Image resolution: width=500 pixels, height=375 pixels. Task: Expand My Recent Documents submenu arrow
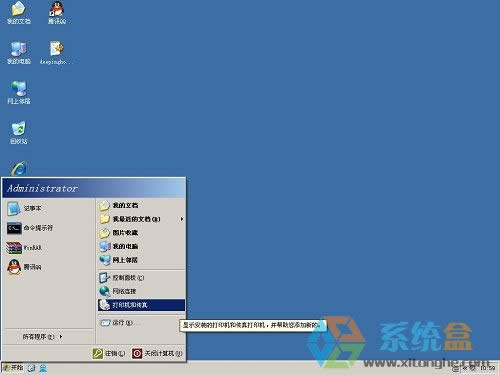pos(182,219)
